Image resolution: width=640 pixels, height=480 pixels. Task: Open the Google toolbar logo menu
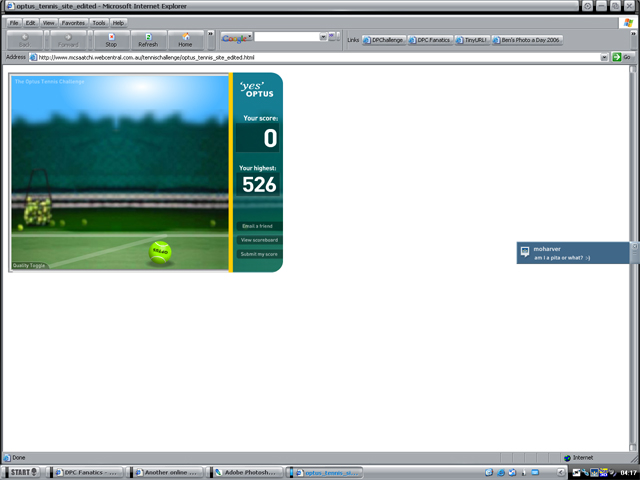click(236, 38)
